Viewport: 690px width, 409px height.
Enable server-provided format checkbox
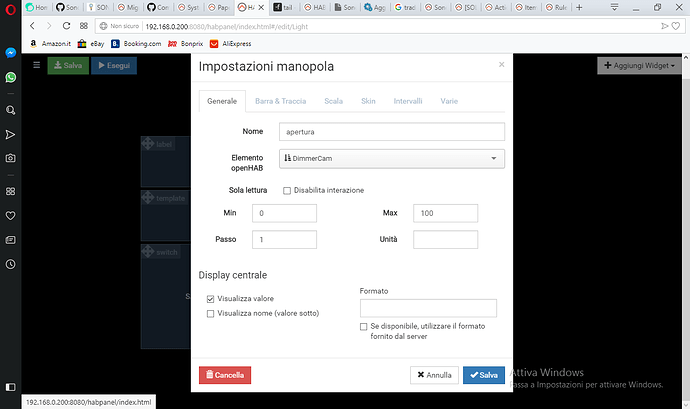[x=363, y=327]
